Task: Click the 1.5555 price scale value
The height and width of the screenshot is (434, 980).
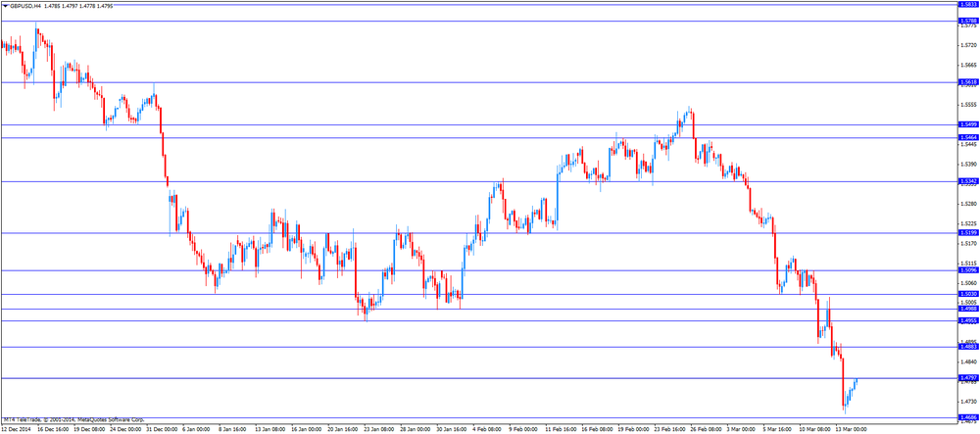Action: pos(970,105)
